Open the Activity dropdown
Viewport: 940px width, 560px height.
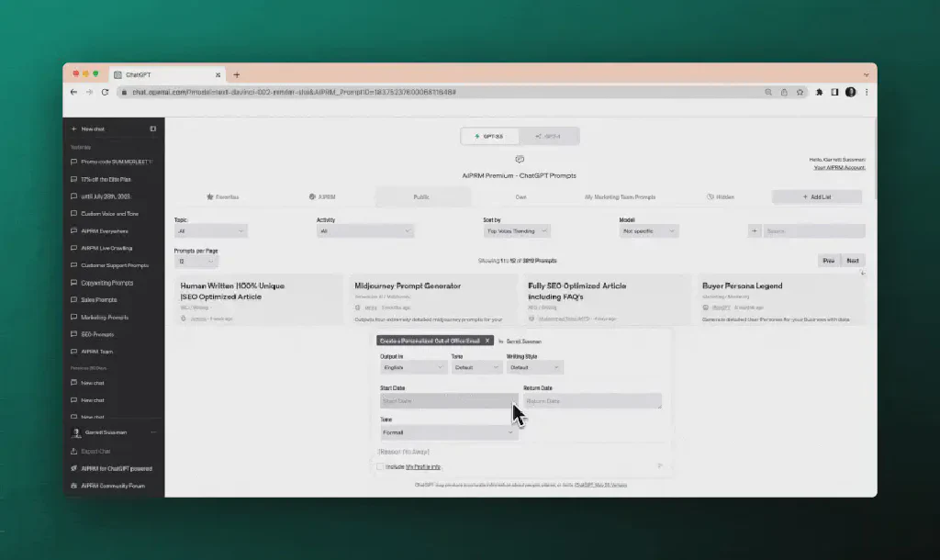364,230
